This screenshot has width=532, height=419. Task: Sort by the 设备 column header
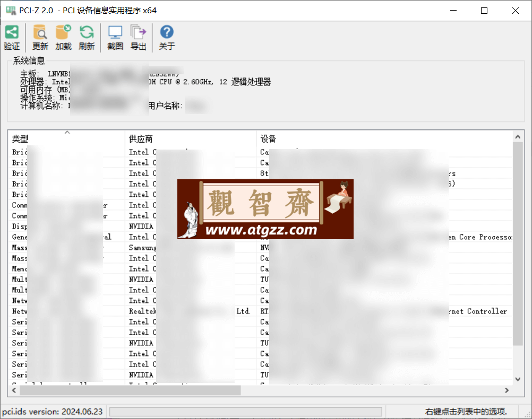pos(384,138)
